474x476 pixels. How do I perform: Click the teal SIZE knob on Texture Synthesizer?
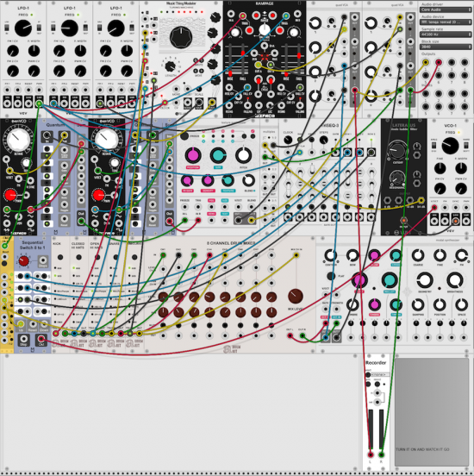click(x=218, y=155)
